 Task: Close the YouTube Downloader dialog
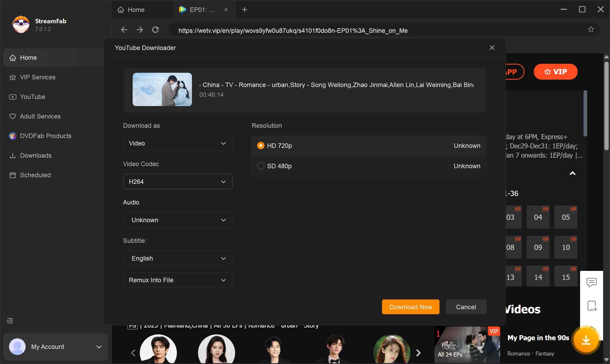[492, 48]
